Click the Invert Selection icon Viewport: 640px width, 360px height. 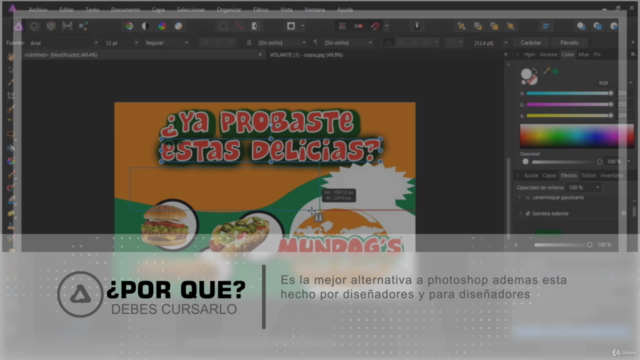256,26
